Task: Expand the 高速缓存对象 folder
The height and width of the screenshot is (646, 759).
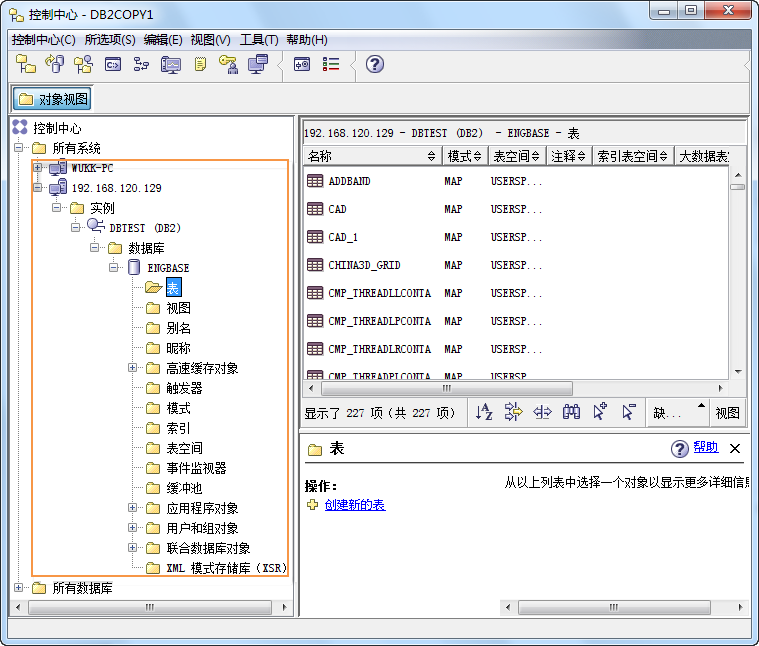Action: pos(132,368)
